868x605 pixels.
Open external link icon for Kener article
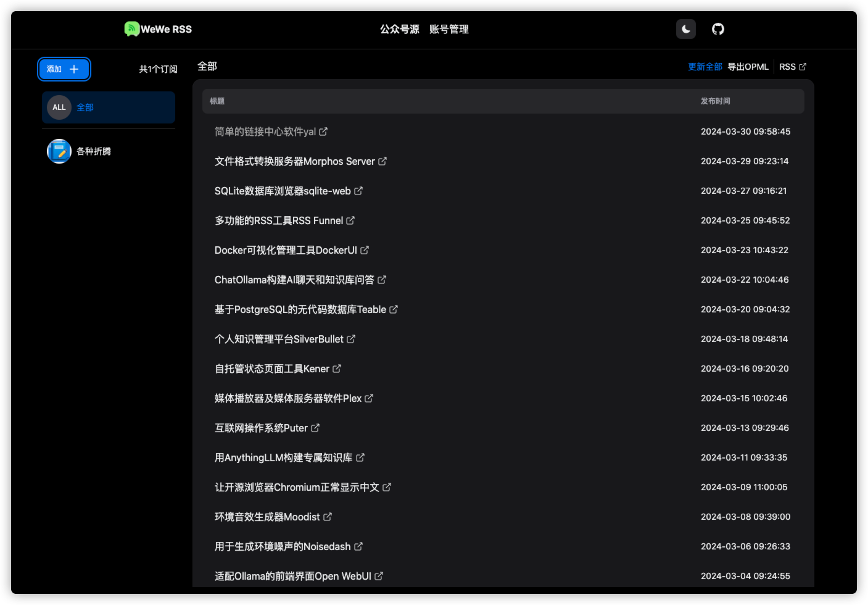point(337,369)
